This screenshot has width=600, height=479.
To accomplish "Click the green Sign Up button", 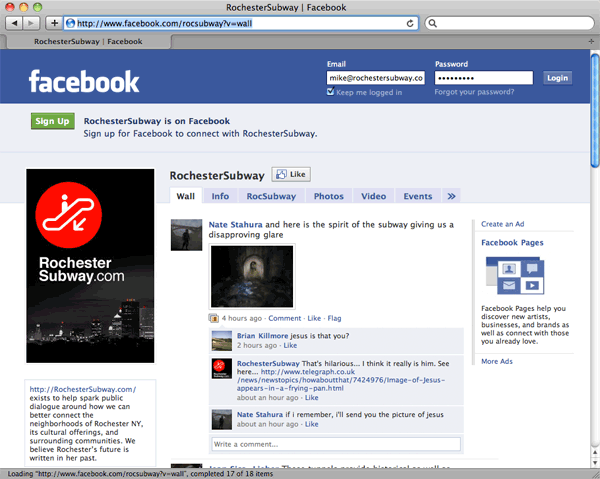I will [52, 121].
